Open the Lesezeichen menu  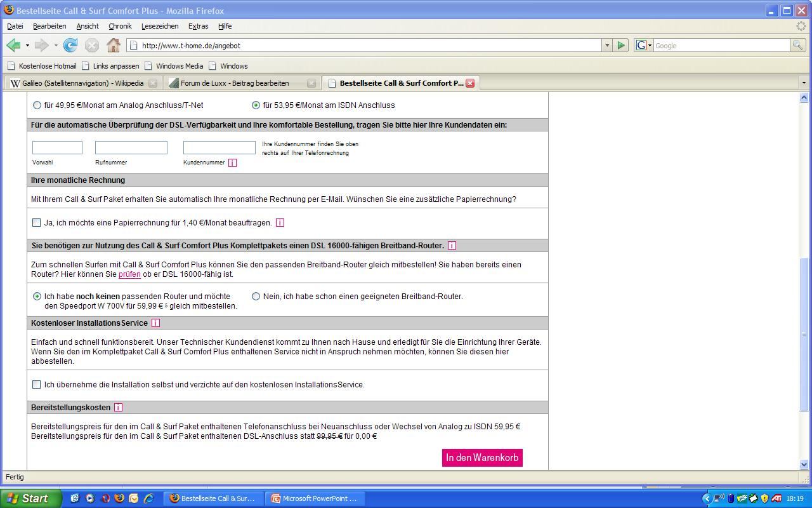160,26
